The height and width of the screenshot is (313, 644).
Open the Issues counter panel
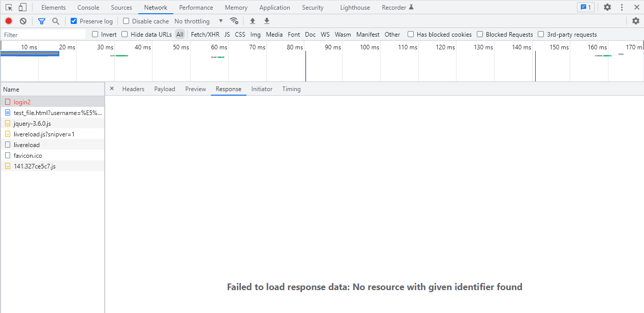click(x=586, y=7)
